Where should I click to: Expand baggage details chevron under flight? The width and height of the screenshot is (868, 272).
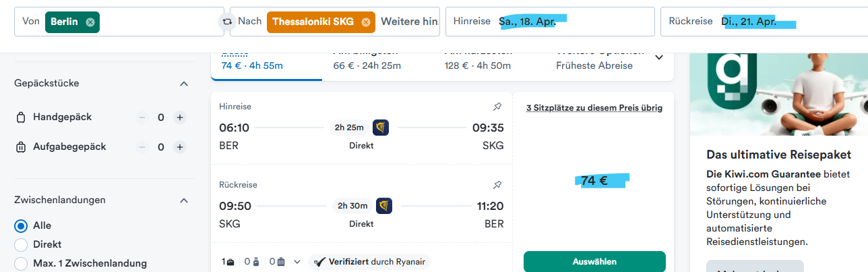pyautogui.click(x=297, y=262)
